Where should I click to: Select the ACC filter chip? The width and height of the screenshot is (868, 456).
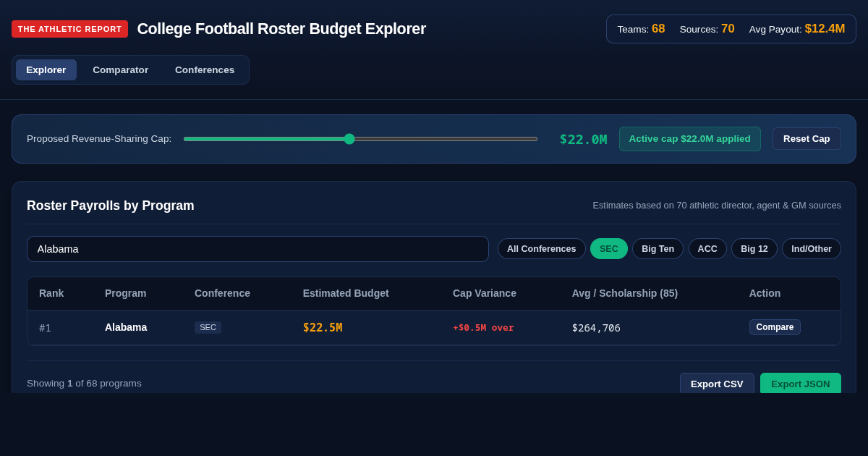click(707, 249)
